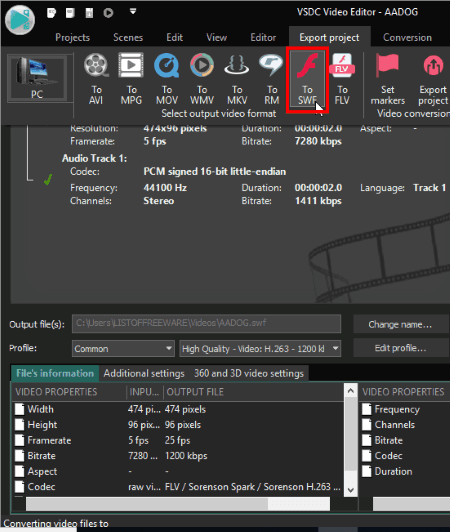Click the play preview quick access icon

click(x=108, y=13)
